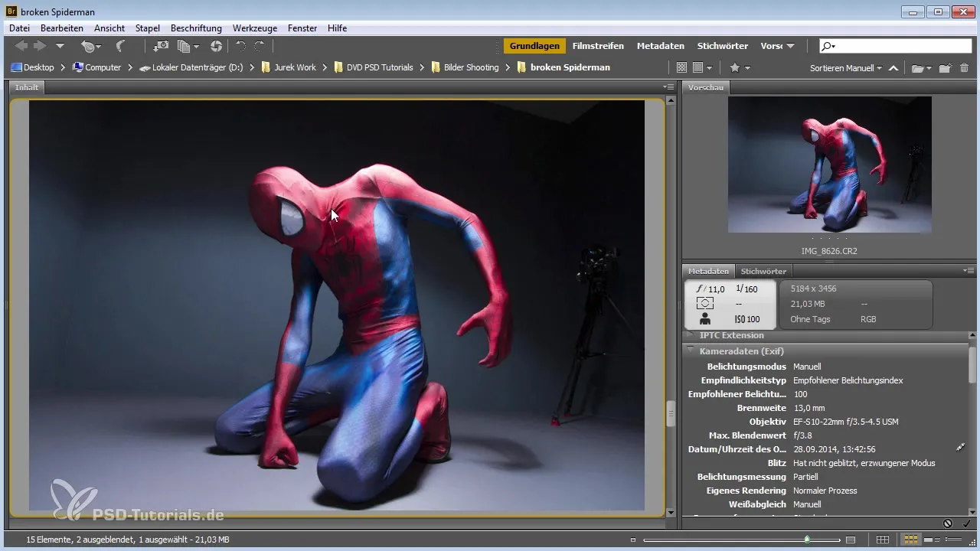
Task: Click the Go Back arrow in the toolbar
Action: [21, 47]
